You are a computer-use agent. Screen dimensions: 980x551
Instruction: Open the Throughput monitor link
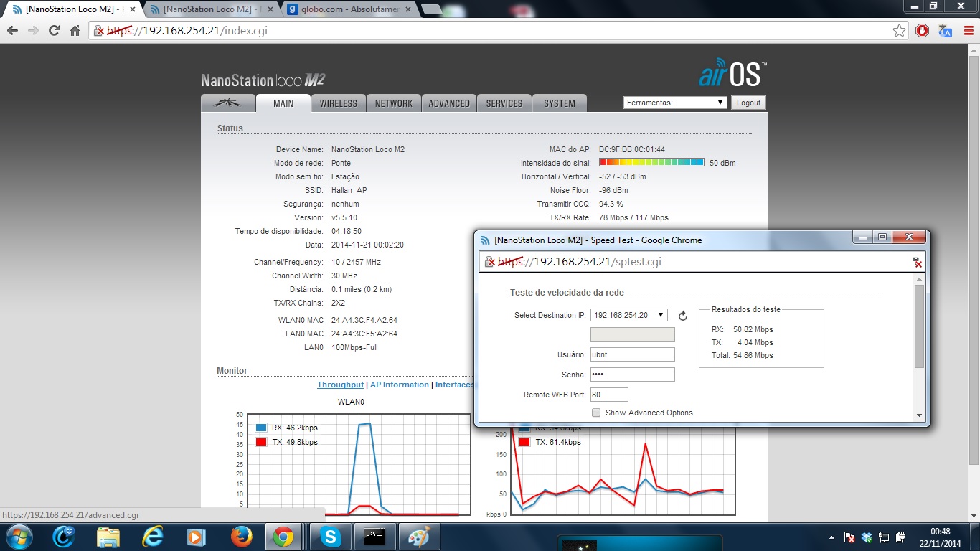pos(340,385)
